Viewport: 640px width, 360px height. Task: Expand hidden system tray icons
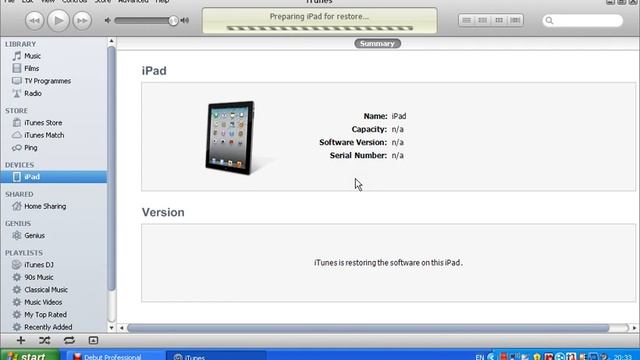(491, 357)
